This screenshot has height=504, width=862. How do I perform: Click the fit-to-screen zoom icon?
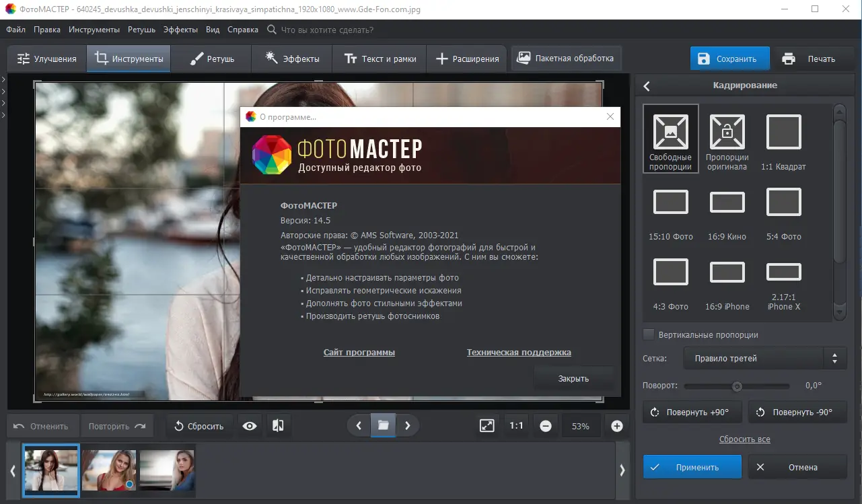[487, 426]
